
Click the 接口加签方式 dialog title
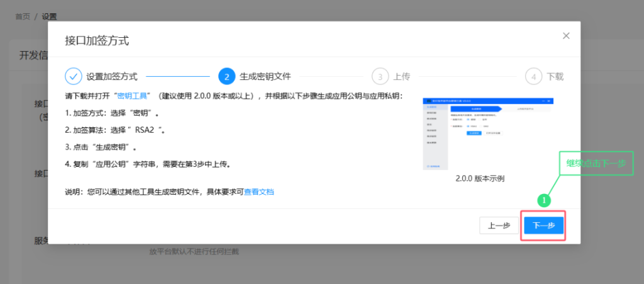97,41
